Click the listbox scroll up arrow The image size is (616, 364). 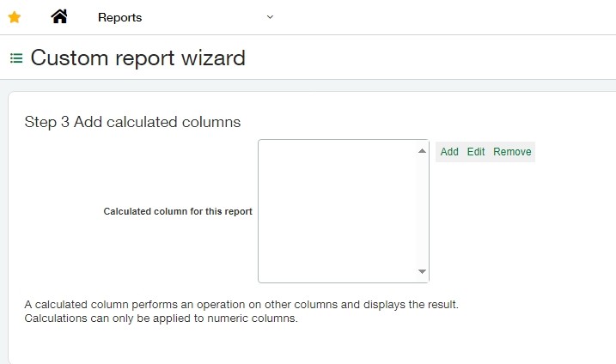(x=422, y=151)
